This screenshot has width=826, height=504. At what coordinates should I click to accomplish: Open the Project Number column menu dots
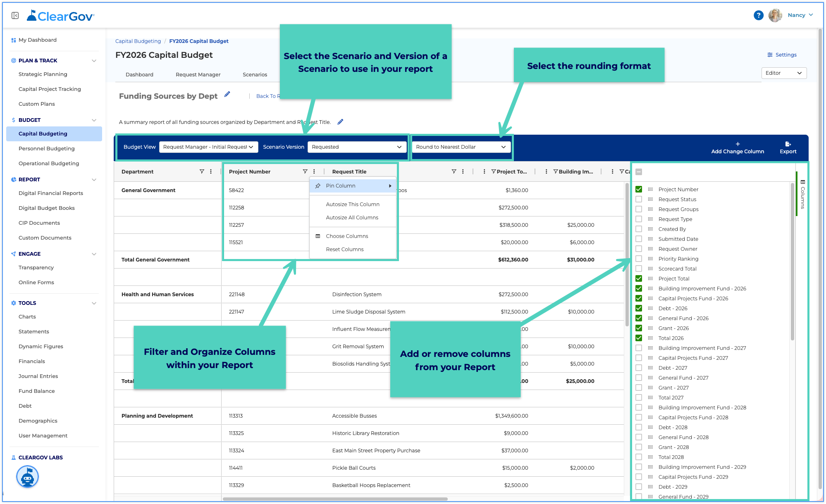point(314,171)
